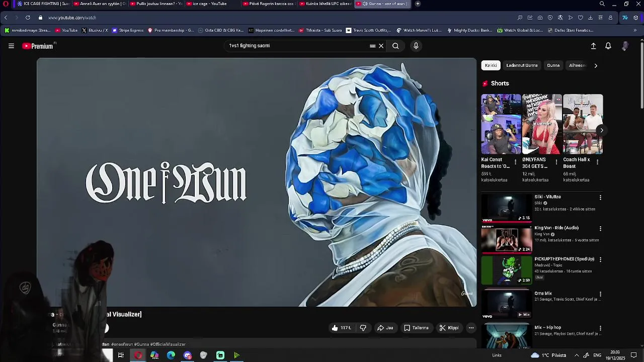This screenshot has height=362, width=644.
Task: Click the #Gunna hashtag
Action: point(141,344)
